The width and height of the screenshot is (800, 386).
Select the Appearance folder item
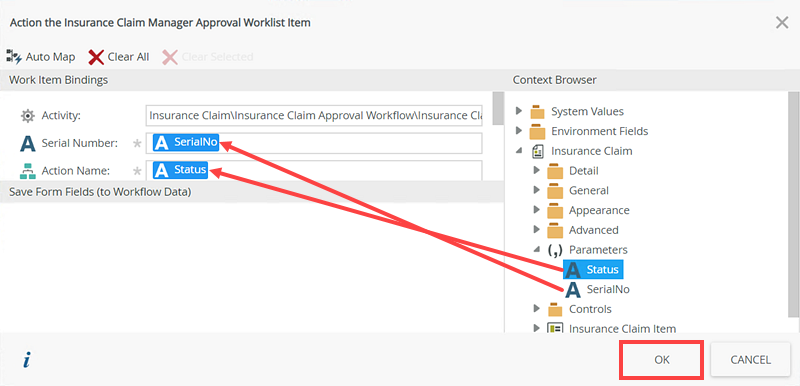589,210
